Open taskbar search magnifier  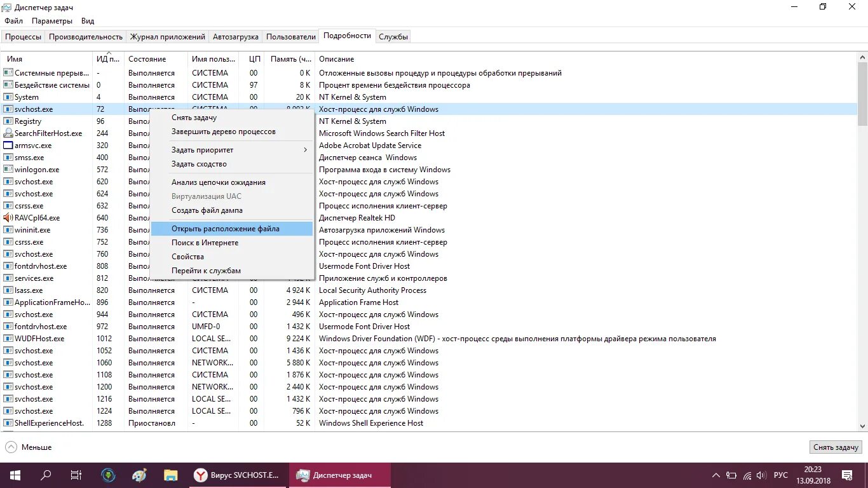tap(46, 475)
